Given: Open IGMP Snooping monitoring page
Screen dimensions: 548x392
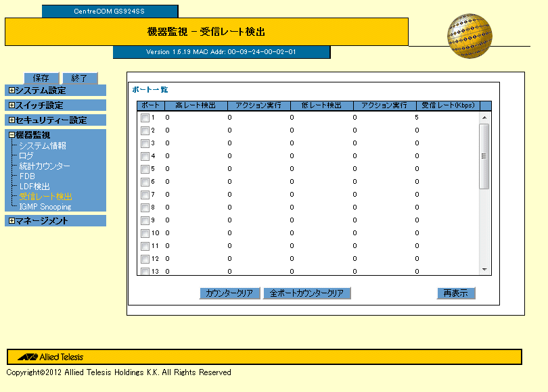Looking at the screenshot, I should pyautogui.click(x=45, y=207).
